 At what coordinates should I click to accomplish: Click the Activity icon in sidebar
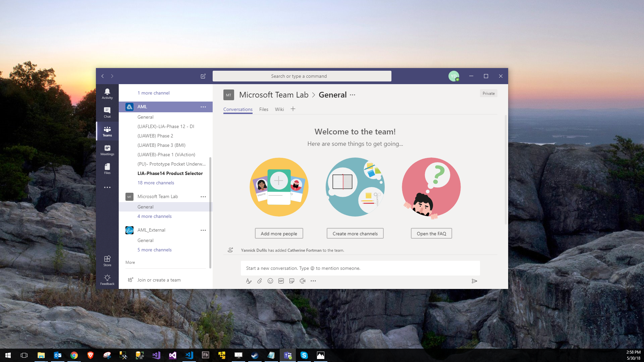108,94
